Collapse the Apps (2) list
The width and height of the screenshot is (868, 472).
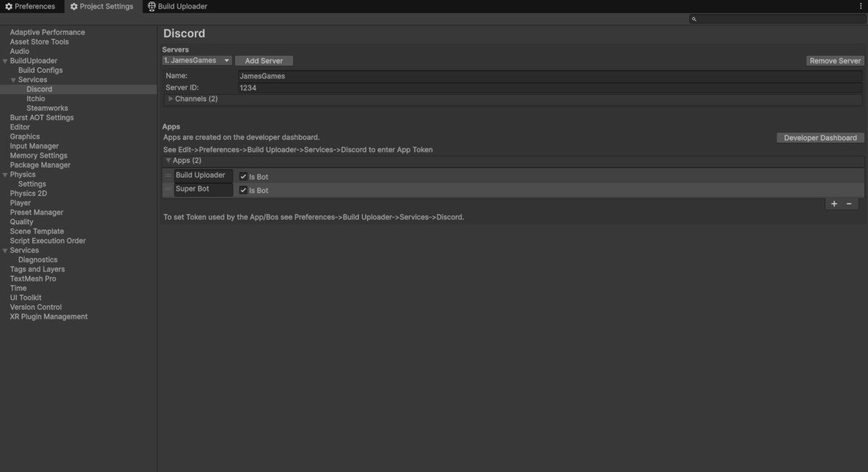click(x=169, y=160)
